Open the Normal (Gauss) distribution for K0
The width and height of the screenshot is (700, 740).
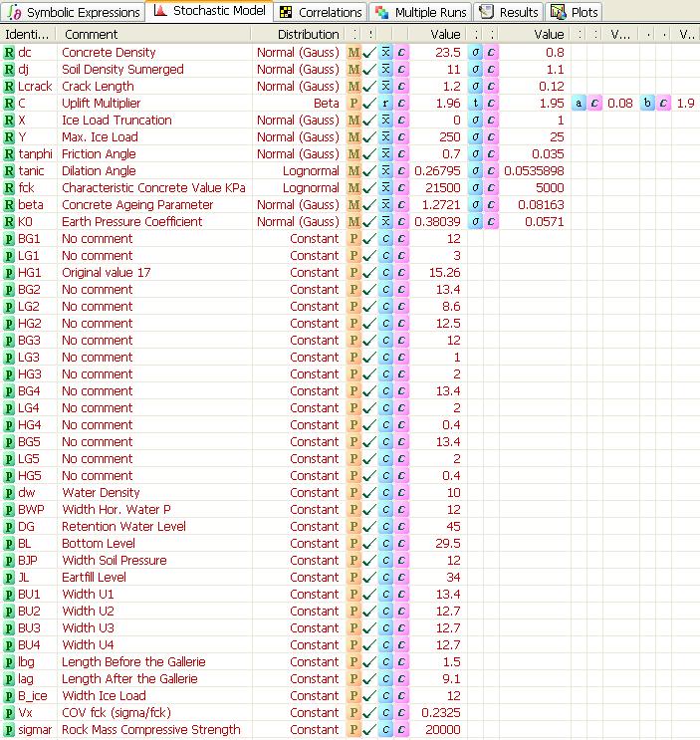tap(298, 222)
